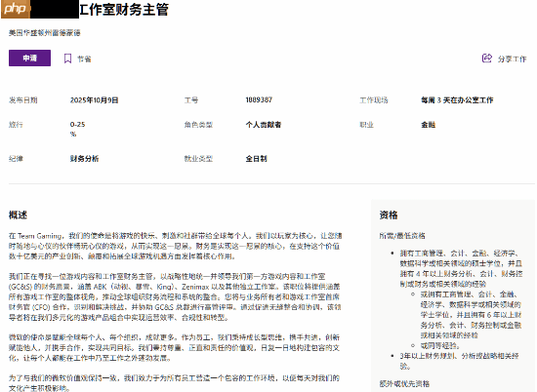Click the job number 1889387
The image size is (537, 392).
coord(259,99)
